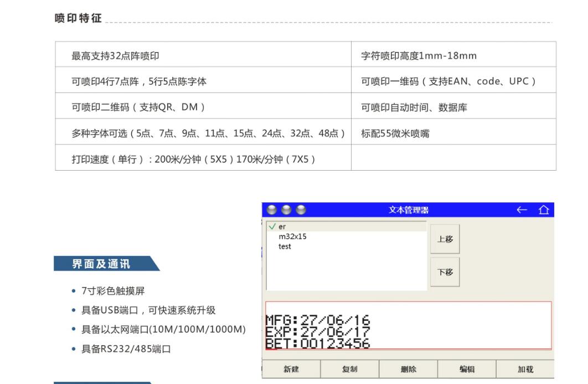The height and width of the screenshot is (384, 588).
Task: Click the 多种字体可选 table cell
Action: click(x=203, y=132)
